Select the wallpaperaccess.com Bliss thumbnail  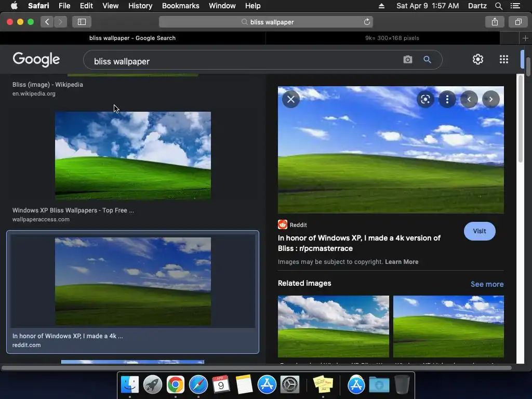pos(132,155)
